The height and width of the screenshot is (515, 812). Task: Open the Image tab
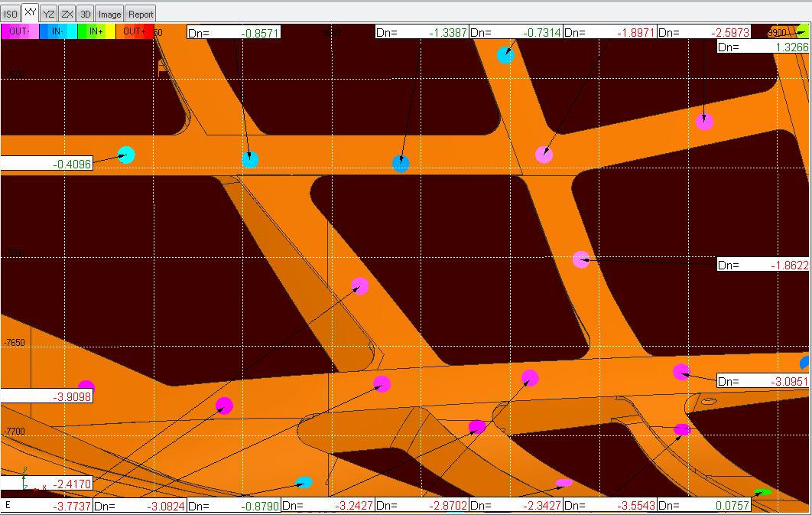(x=109, y=14)
